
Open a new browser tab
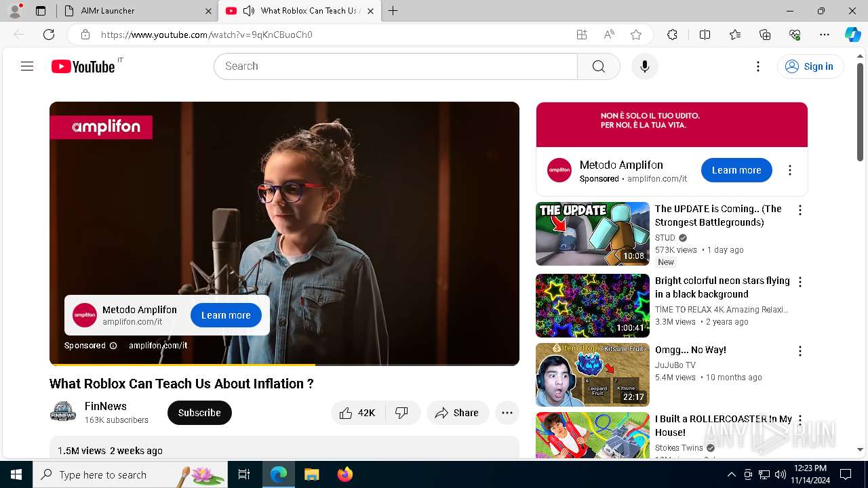tap(393, 11)
